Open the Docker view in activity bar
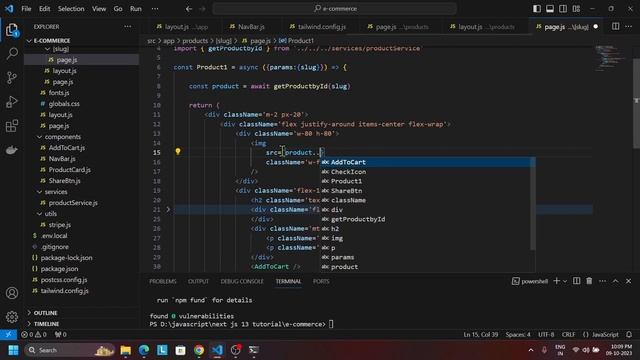The width and height of the screenshot is (640, 360). coord(12,150)
